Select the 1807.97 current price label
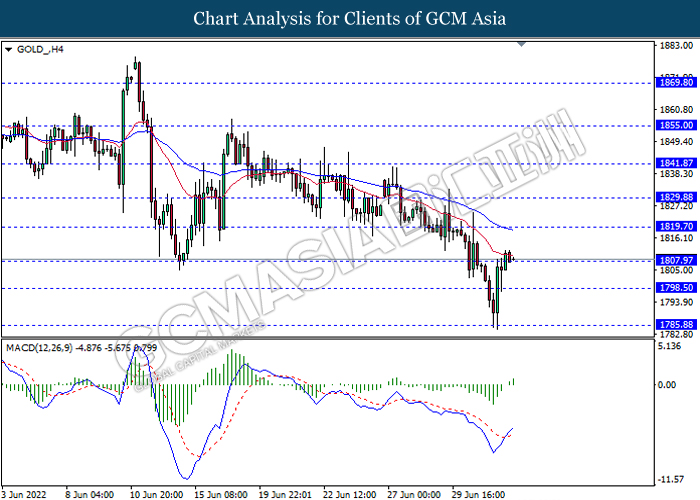The width and height of the screenshot is (700, 500). 676,260
